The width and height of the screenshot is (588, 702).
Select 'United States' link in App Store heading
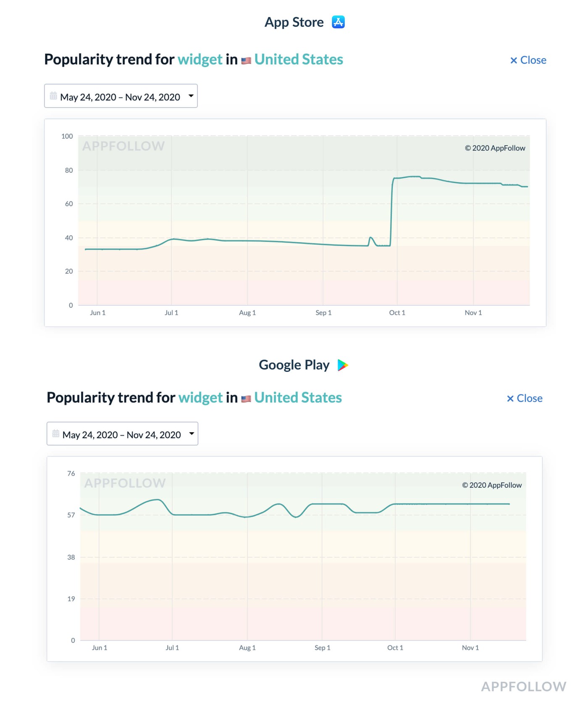click(299, 60)
